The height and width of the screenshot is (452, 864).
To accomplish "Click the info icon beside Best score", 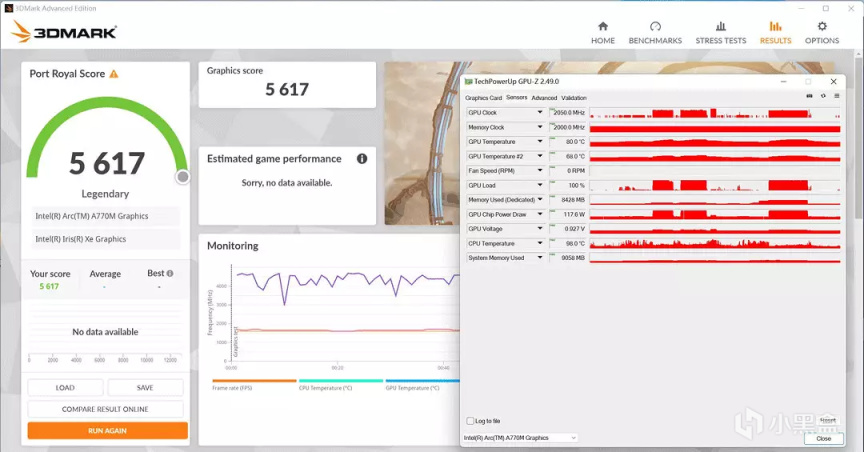I will (x=170, y=273).
